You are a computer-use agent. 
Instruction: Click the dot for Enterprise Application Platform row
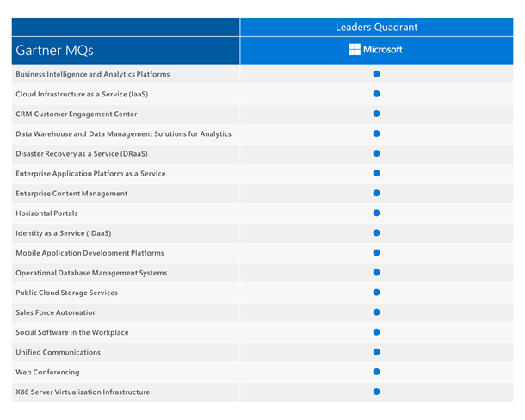coord(376,173)
